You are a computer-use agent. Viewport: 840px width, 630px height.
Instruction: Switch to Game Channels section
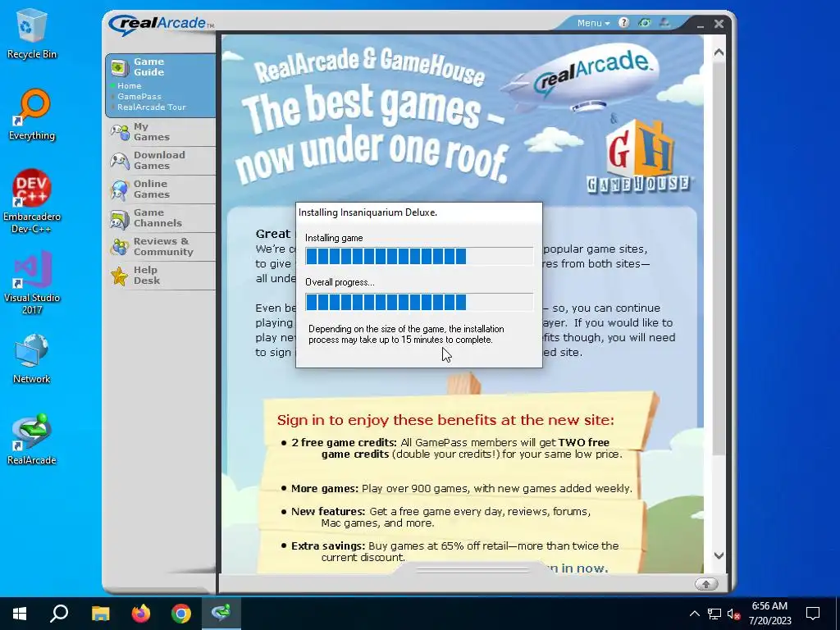162,218
